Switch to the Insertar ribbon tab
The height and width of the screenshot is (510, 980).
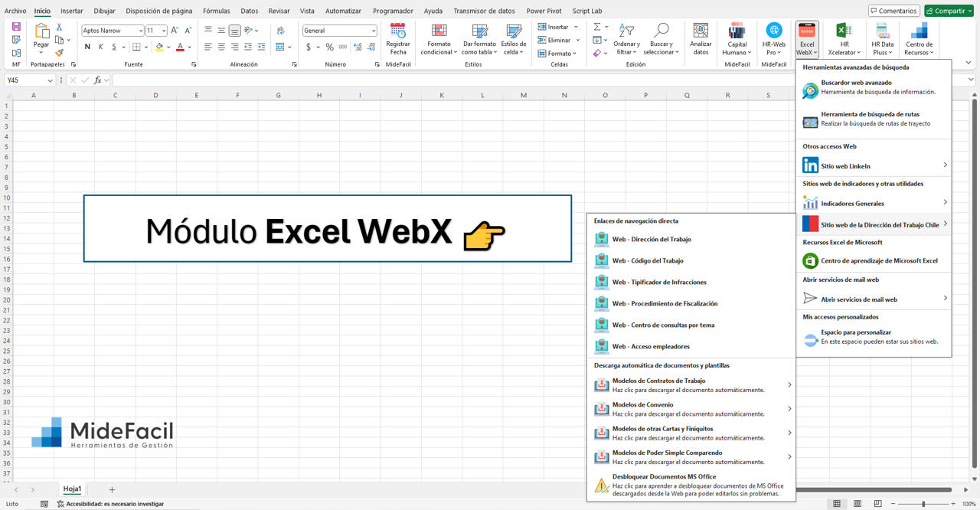click(72, 11)
